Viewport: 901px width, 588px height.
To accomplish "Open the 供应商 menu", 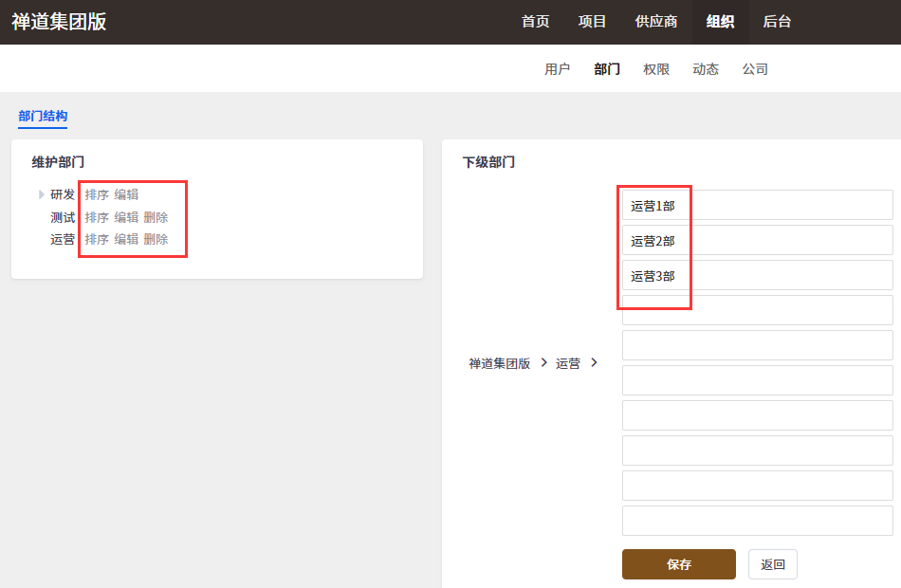I will point(656,22).
